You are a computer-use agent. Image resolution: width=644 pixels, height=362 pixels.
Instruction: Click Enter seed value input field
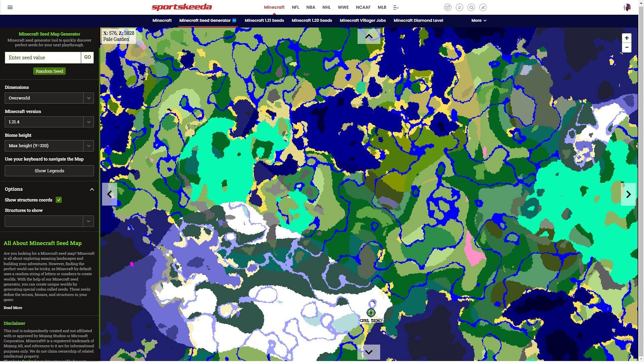pyautogui.click(x=43, y=57)
